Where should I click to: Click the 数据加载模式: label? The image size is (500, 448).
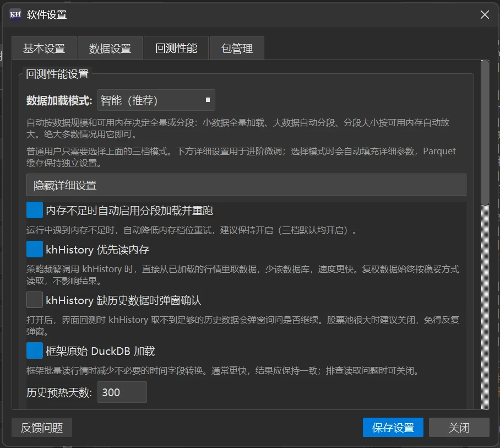click(x=59, y=100)
